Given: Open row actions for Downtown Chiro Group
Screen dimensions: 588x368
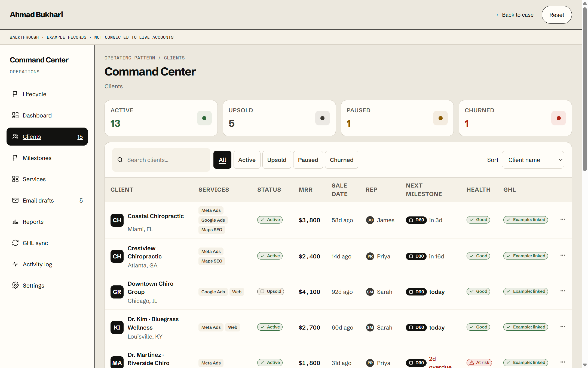Looking at the screenshot, I should pyautogui.click(x=562, y=291).
